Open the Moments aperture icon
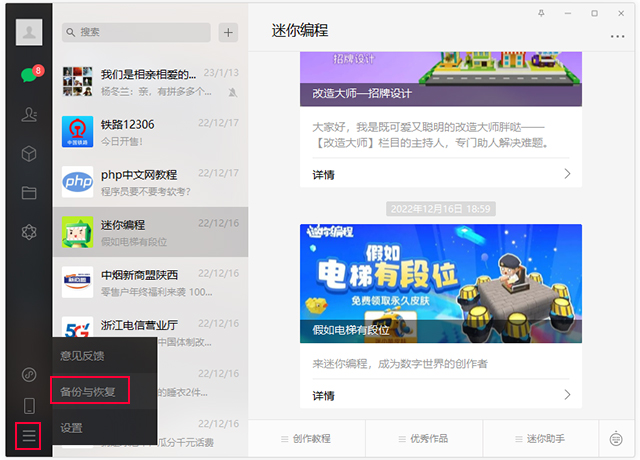Viewport: 640px width, 460px height. [x=29, y=232]
